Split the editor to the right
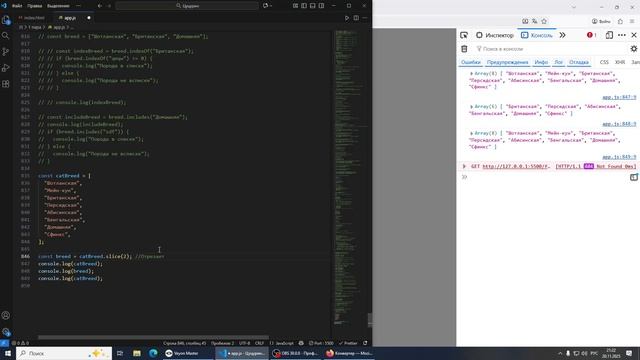The height and width of the screenshot is (360, 640). coord(356,18)
